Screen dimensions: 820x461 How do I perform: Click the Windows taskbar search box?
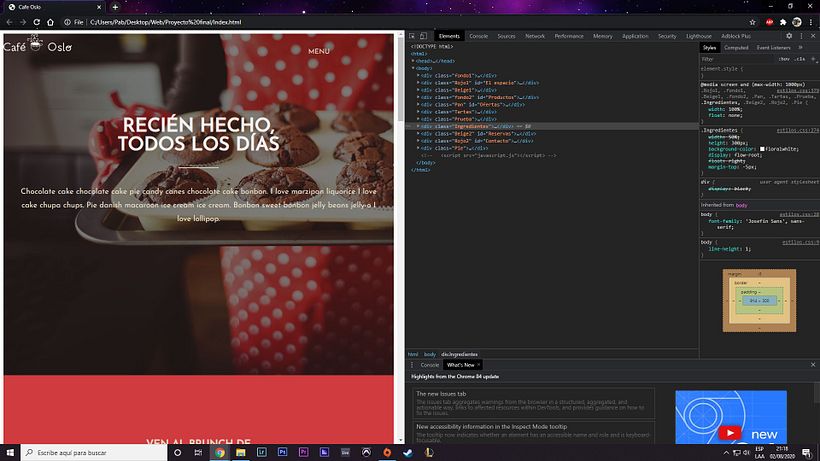(94, 453)
